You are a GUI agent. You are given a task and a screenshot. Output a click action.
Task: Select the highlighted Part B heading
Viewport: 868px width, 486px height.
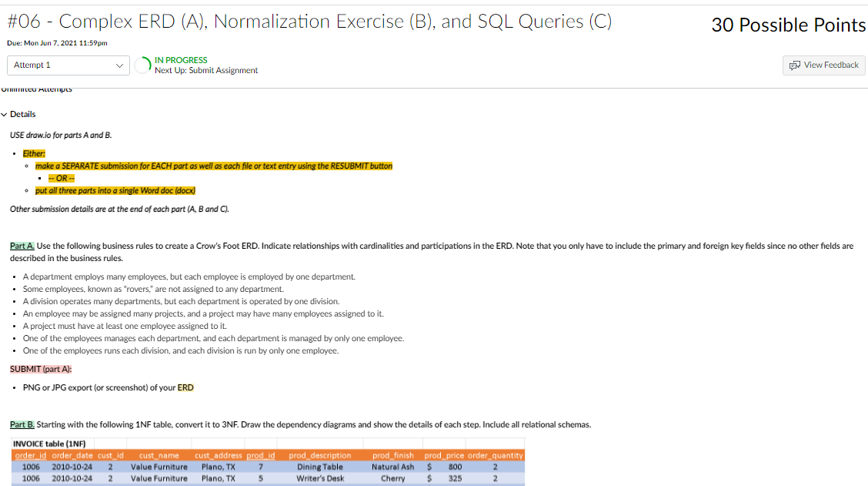21,424
